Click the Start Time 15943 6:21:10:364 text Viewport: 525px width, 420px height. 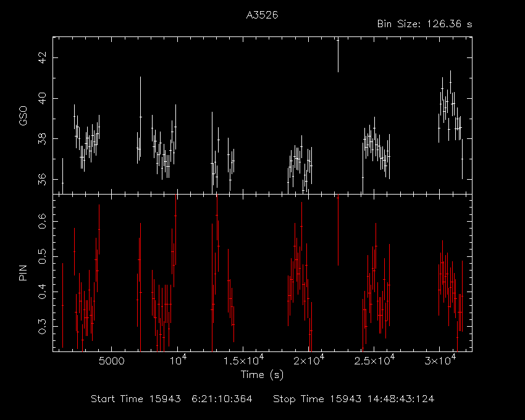click(172, 399)
